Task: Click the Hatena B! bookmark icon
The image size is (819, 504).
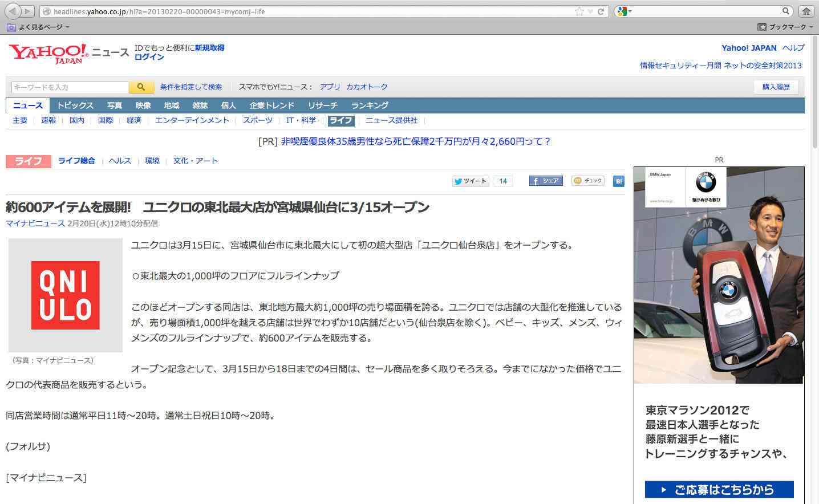Action: pos(619,181)
